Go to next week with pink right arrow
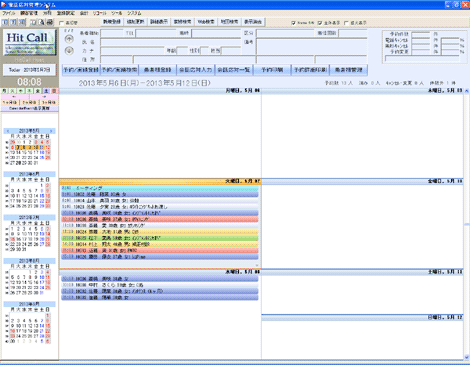The image size is (470, 365). click(44, 96)
